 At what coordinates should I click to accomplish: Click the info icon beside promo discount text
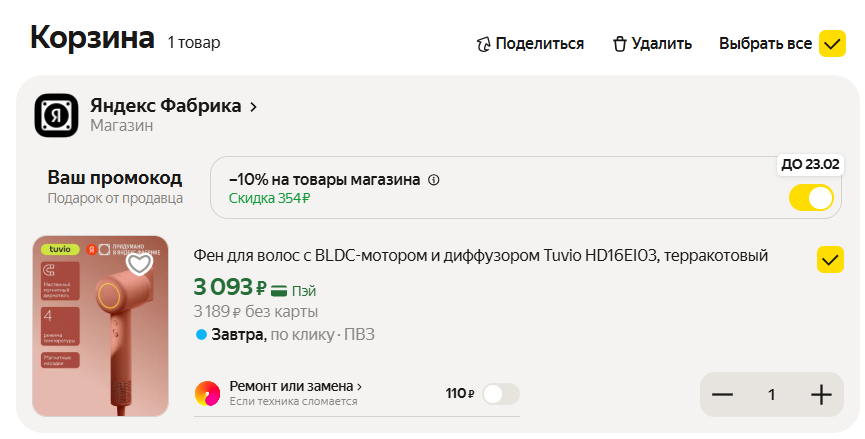pos(434,180)
